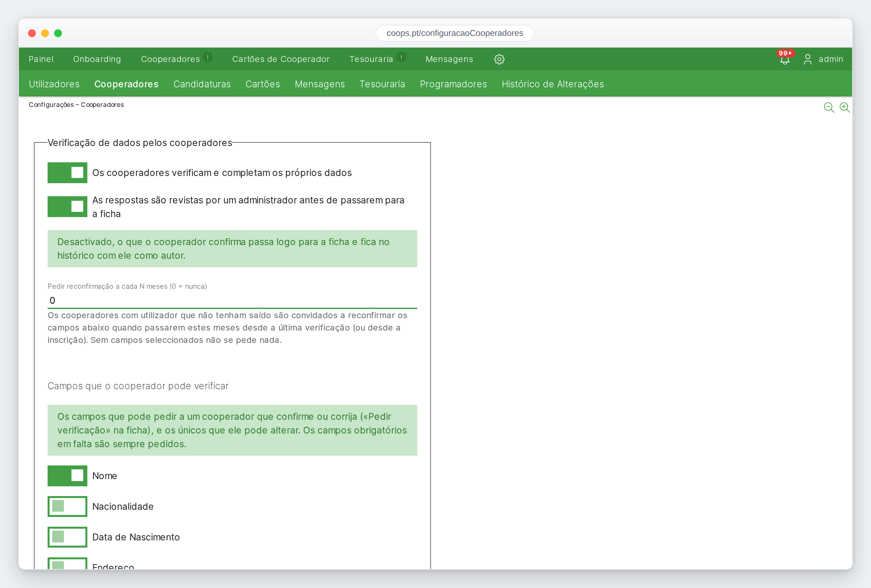Viewport: 871px width, 588px height.
Task: Disable the Nome field toggle
Action: pyautogui.click(x=67, y=476)
